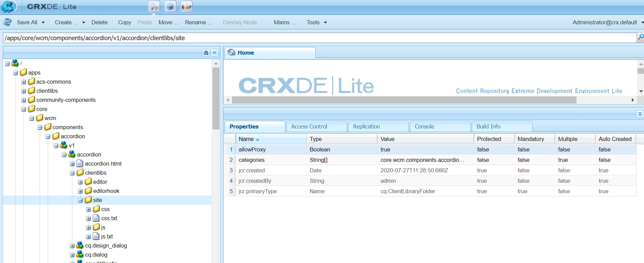Click the editor folder icon
Screen dimensions: 644x263
click(x=88, y=181)
